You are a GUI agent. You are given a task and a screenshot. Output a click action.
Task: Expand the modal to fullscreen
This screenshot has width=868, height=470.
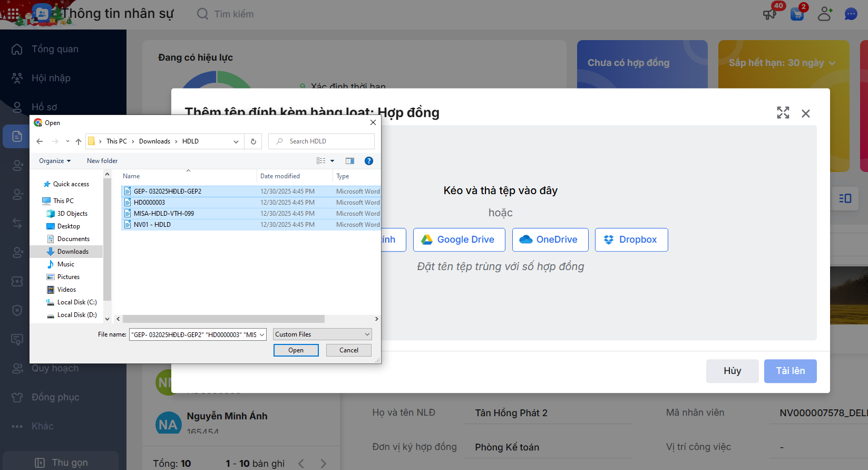783,113
